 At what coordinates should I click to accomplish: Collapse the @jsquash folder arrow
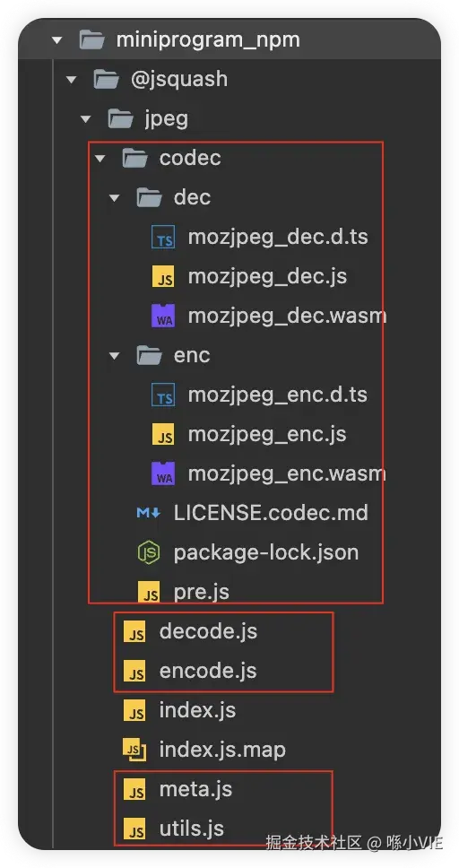click(71, 80)
